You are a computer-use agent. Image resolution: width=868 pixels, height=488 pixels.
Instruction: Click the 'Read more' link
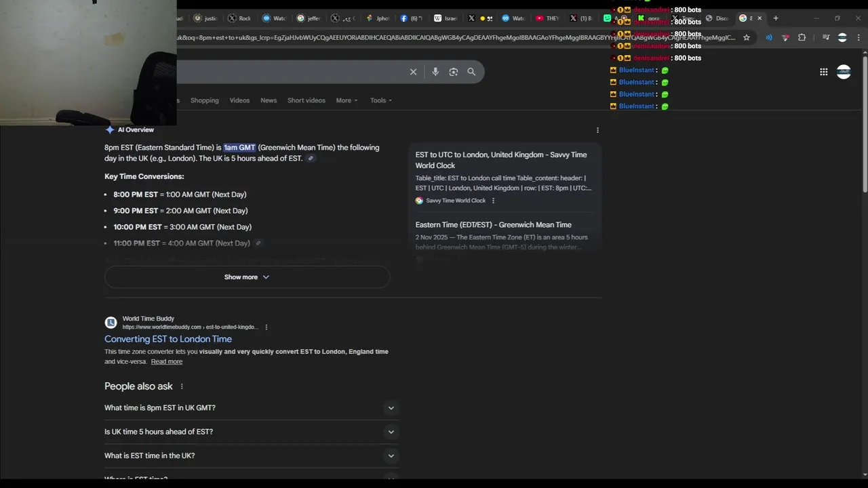[x=167, y=362]
